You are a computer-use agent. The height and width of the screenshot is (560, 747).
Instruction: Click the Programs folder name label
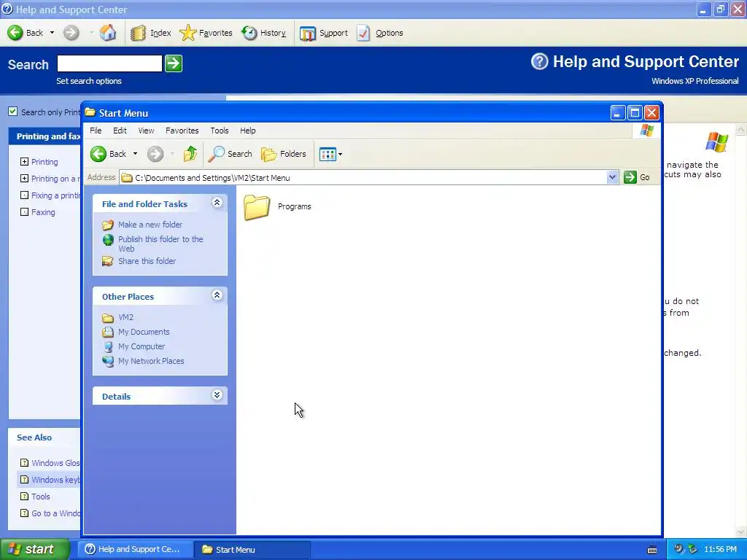tap(295, 206)
